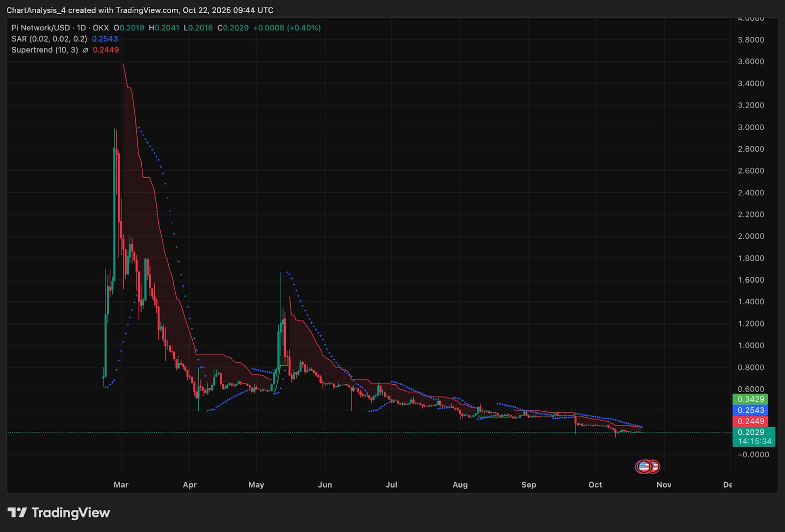The height and width of the screenshot is (532, 785).
Task: Click the blue 0.2543 SAR price tag
Action: (750, 410)
